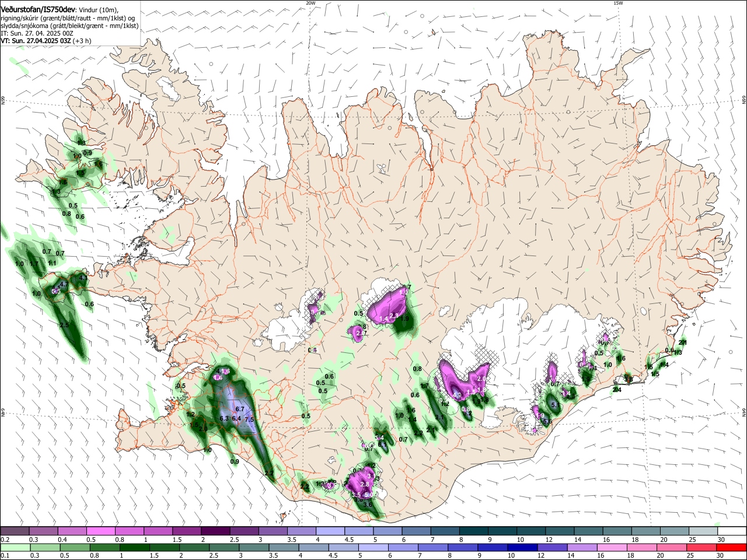Image resolution: width=747 pixels, height=560 pixels.
Task: Click the 6.3 precipitation value on map
Action: coord(224,418)
